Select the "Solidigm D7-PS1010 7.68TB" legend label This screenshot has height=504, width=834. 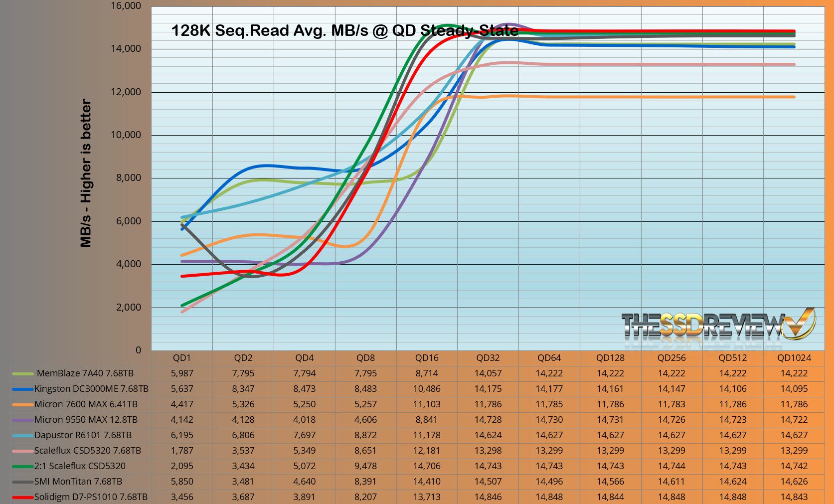pyautogui.click(x=91, y=497)
